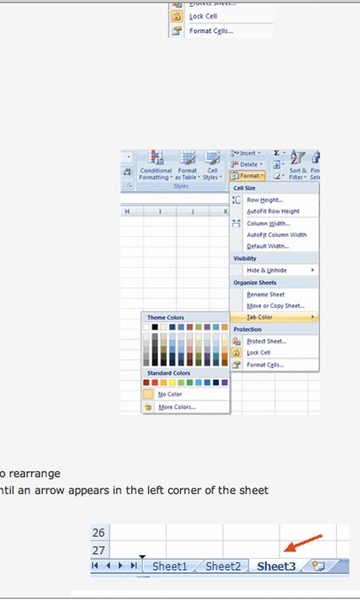Pick the orange theme color swatch
Viewport: 360px width, 600px height.
[x=225, y=327]
